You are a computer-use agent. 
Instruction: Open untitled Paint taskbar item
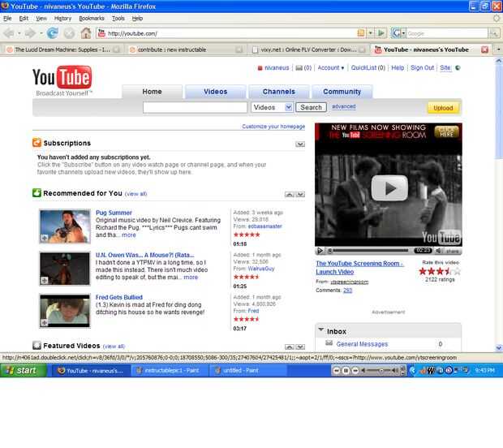coord(247,370)
